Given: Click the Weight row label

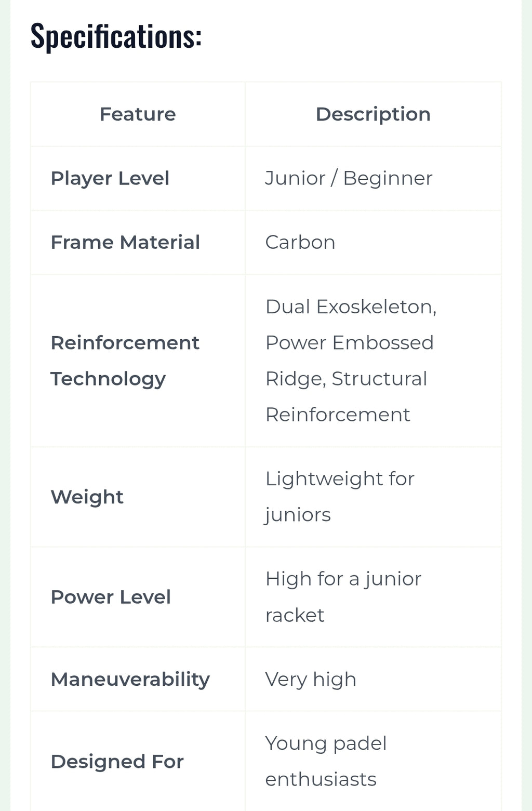Looking at the screenshot, I should tap(87, 497).
